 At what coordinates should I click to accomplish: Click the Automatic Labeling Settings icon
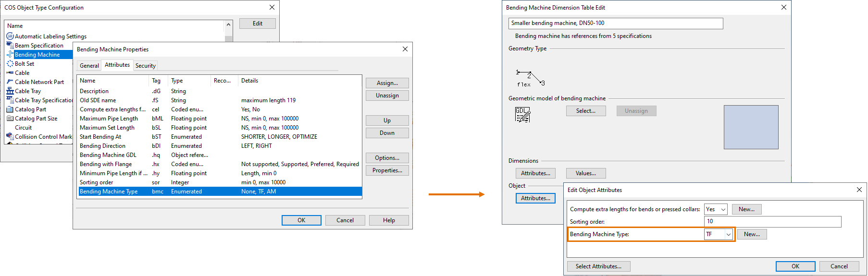tap(10, 36)
